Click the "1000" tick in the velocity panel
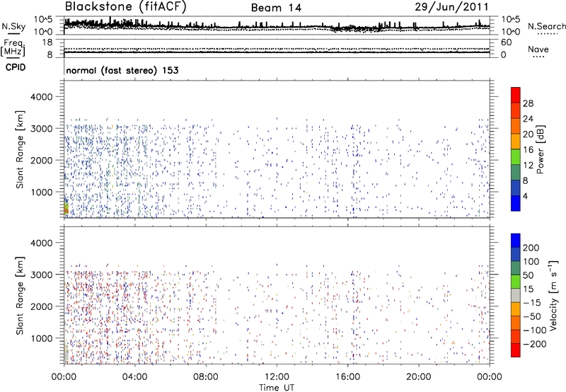The image size is (566, 392). [41, 338]
